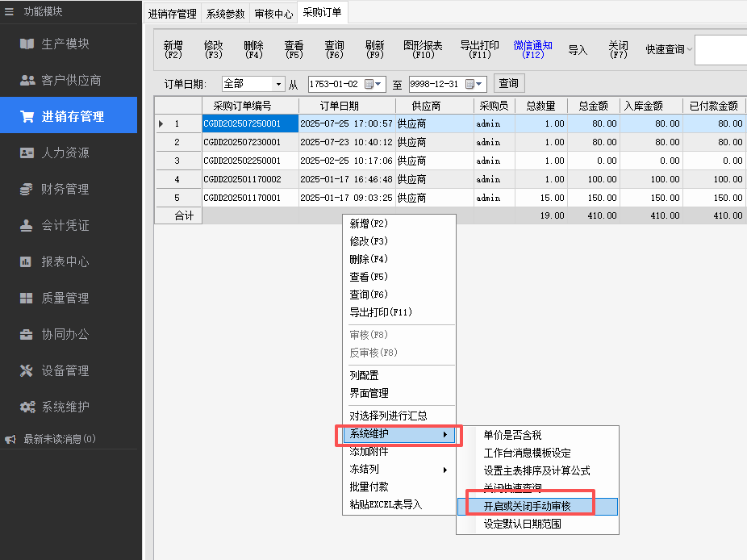The width and height of the screenshot is (747, 560).
Task: Open 质量管理 grid icon in sidebar
Action: [x=27, y=298]
